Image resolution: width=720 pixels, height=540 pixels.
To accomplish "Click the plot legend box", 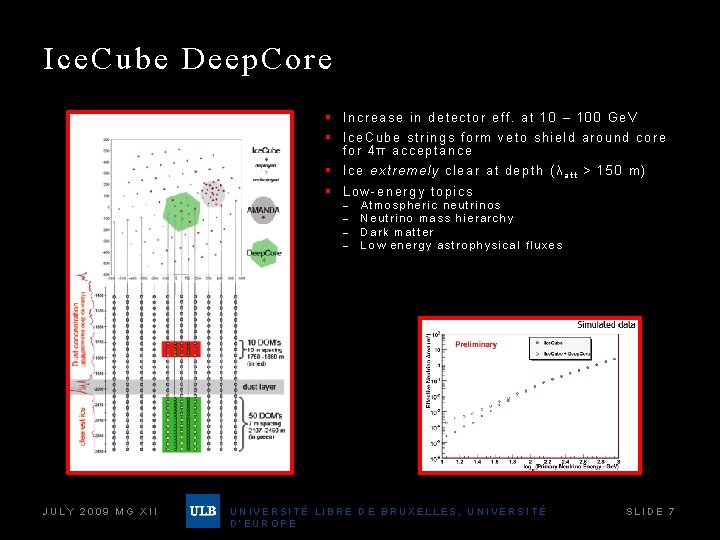I will tap(560, 349).
